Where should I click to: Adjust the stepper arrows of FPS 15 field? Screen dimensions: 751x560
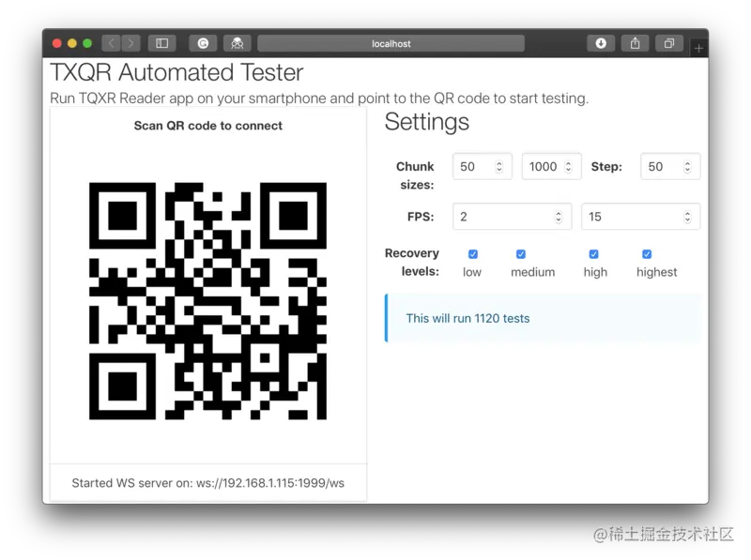click(687, 217)
